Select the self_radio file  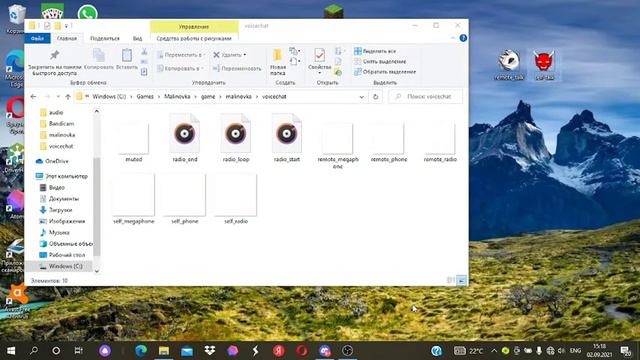(x=236, y=199)
